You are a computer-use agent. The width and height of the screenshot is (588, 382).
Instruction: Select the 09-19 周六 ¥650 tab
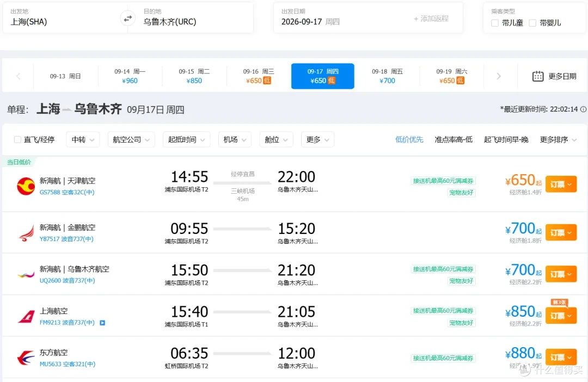tap(451, 76)
